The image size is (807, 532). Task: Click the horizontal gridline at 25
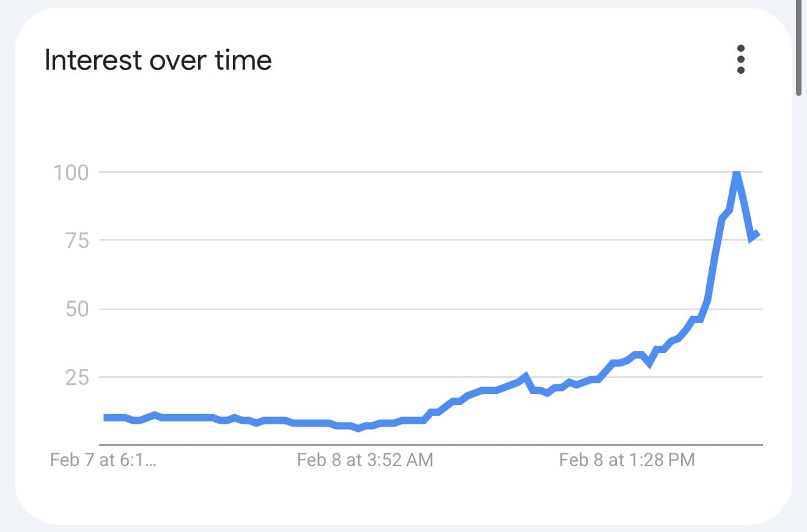pyautogui.click(x=306, y=377)
